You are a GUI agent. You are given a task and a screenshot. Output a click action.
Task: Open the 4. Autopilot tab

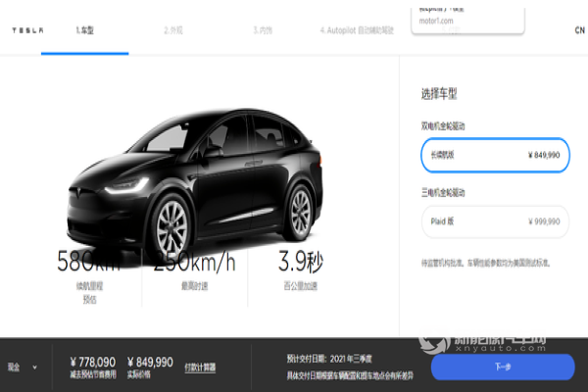coord(357,30)
